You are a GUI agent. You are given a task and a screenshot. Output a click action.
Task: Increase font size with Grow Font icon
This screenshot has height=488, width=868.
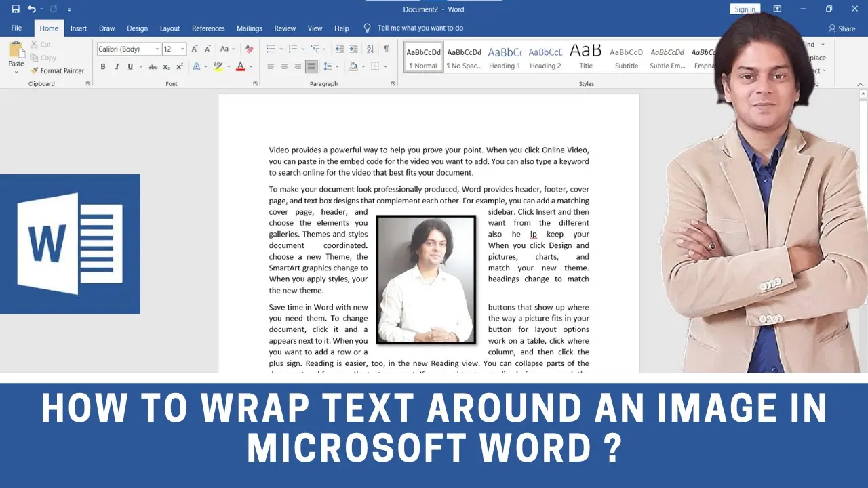coord(195,49)
